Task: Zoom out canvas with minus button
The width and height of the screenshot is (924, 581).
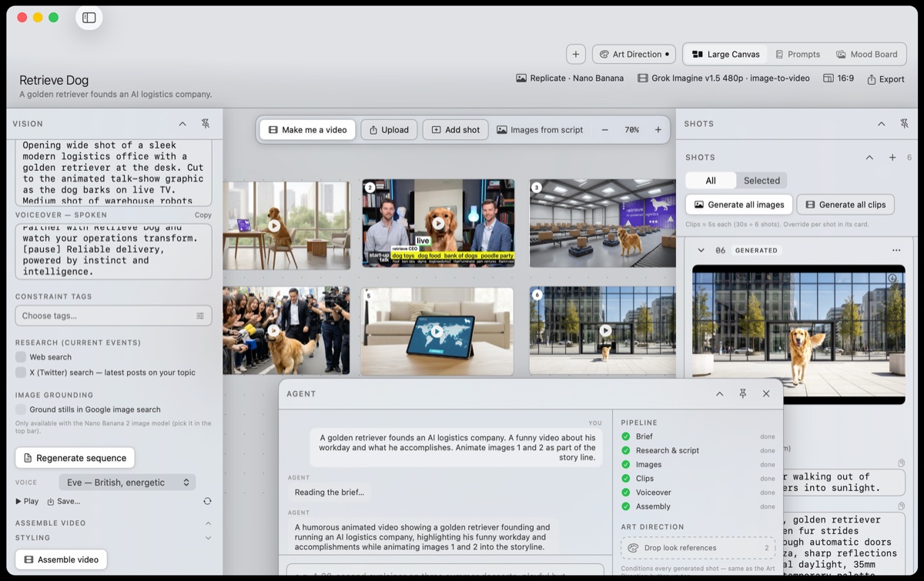Action: tap(605, 130)
